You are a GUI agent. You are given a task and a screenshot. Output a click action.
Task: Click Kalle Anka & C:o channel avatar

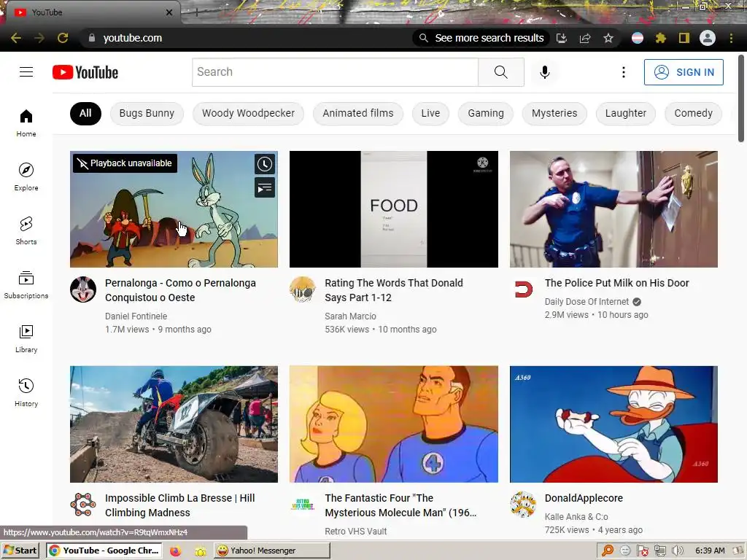523,505
